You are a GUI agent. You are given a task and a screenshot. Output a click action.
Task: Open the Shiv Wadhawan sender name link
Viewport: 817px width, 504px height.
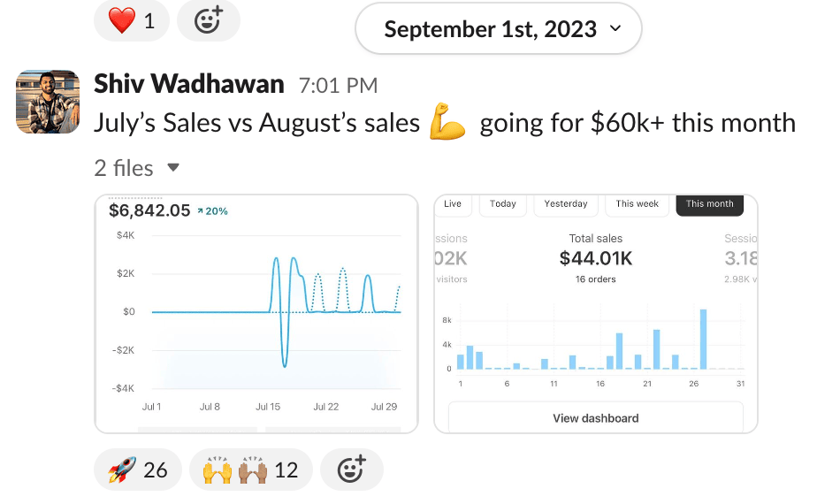[189, 84]
